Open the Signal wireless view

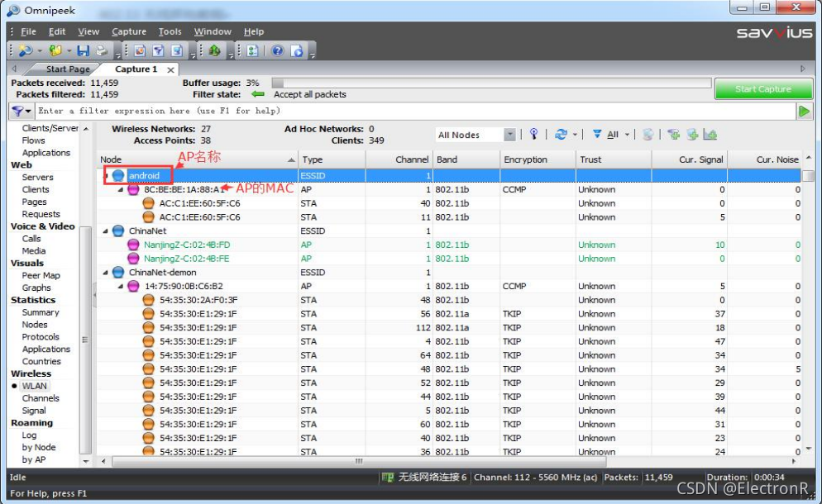click(x=34, y=411)
